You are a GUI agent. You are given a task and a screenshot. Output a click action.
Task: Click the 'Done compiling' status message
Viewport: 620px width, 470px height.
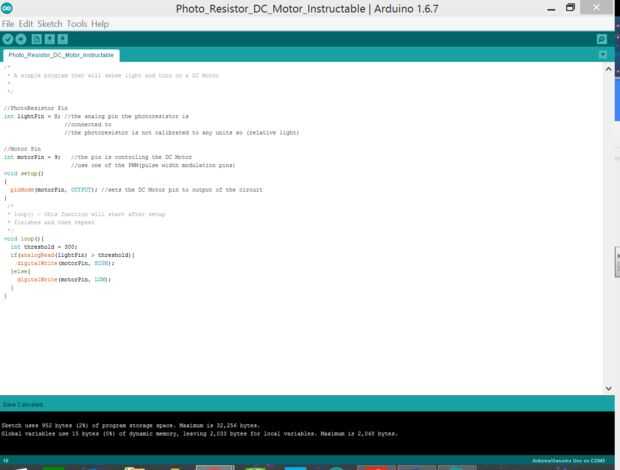coord(23,404)
